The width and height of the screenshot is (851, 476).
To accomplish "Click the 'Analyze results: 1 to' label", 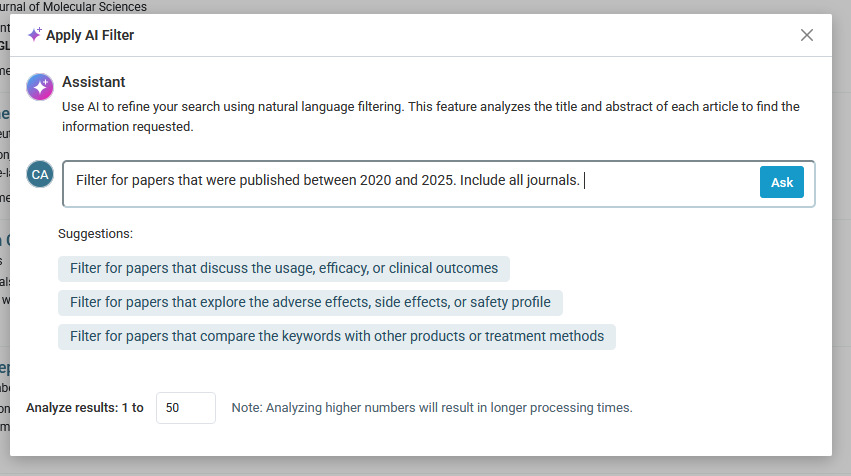I will (x=85, y=408).
